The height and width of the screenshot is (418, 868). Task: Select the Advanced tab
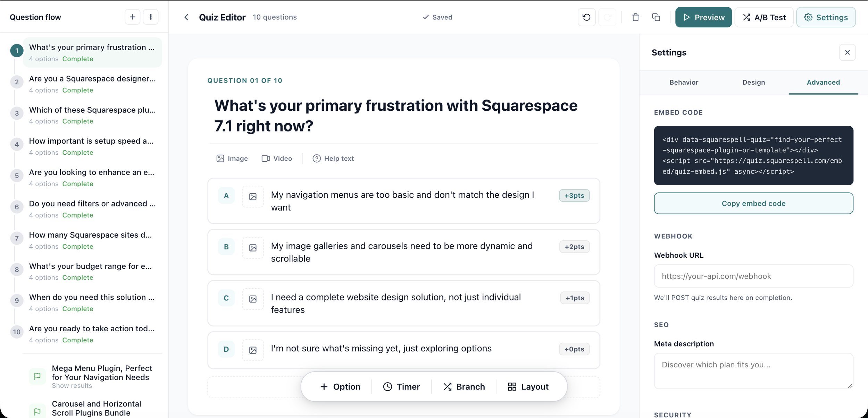coord(823,82)
